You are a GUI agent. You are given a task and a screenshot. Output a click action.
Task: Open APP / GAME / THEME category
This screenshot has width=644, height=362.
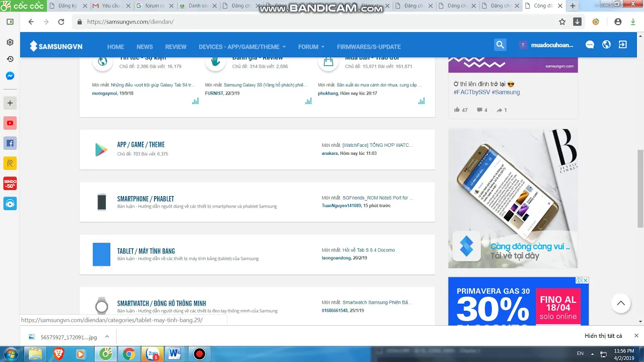[141, 145]
